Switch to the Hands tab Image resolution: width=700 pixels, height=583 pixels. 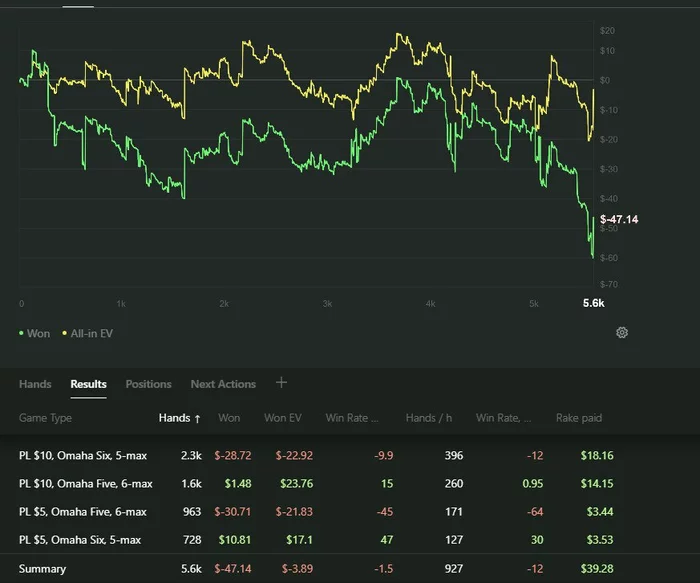point(35,384)
